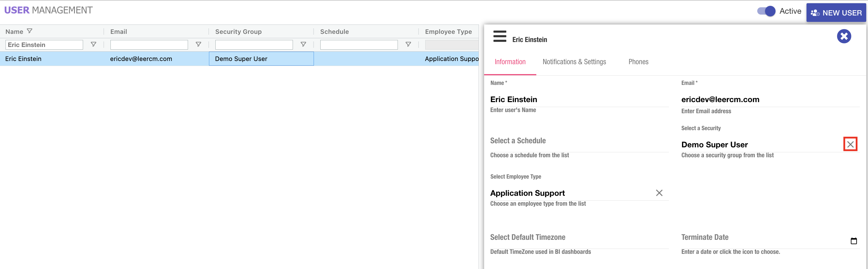Click the Email filter input field
This screenshot has height=269, width=868.
149,45
